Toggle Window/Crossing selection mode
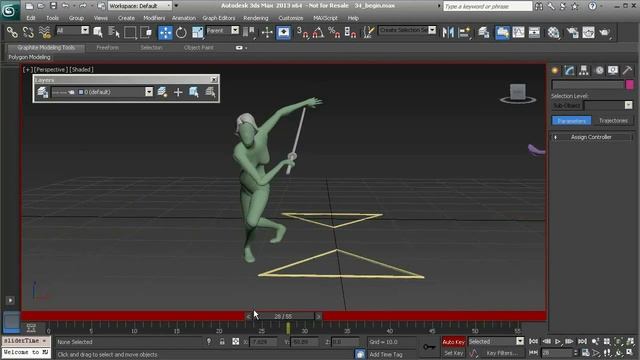Screen dimensions: 640x360 [146, 32]
